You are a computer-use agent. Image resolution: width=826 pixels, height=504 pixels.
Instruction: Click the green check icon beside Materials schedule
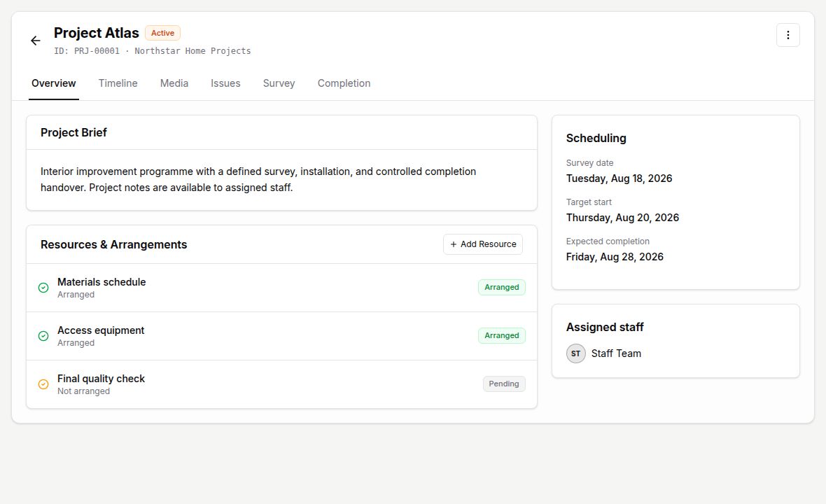coord(43,288)
